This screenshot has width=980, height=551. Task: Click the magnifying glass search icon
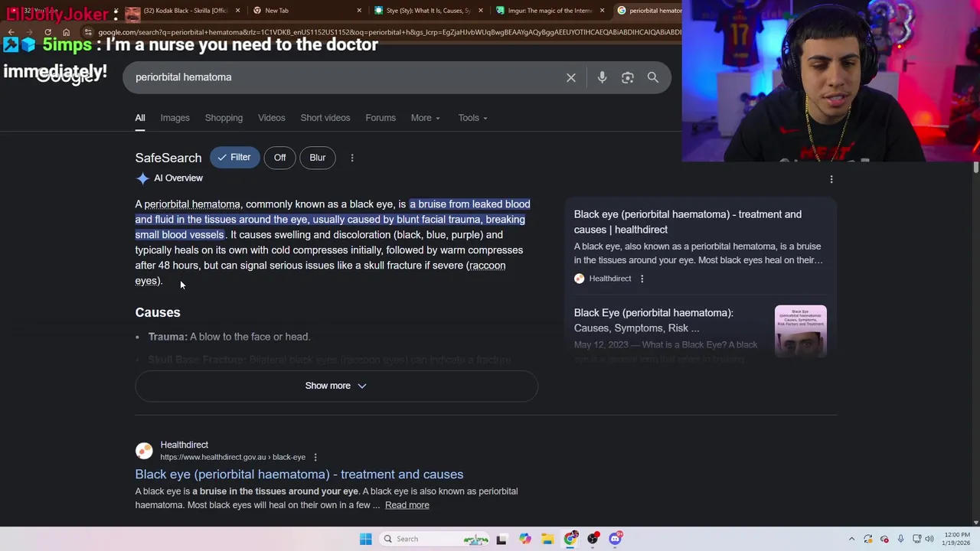coord(653,77)
